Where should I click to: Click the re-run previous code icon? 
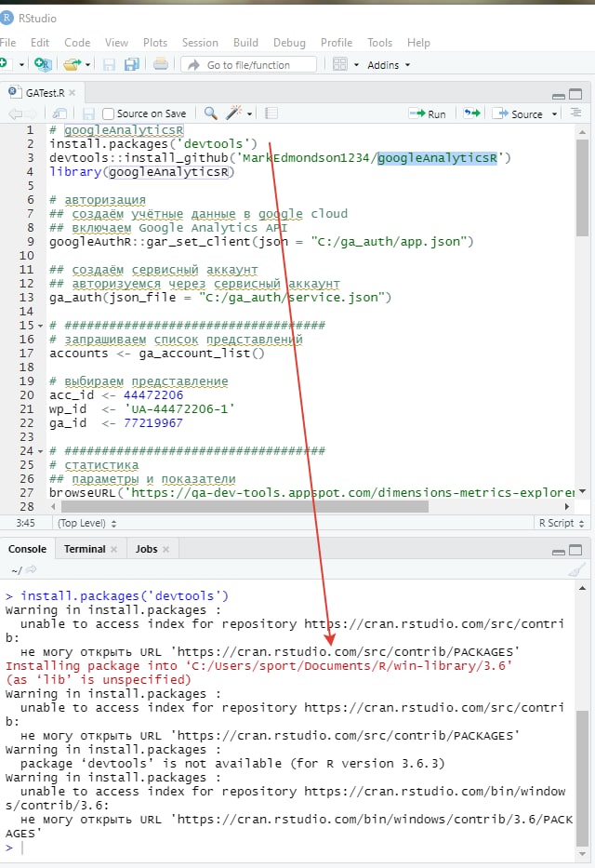(471, 113)
